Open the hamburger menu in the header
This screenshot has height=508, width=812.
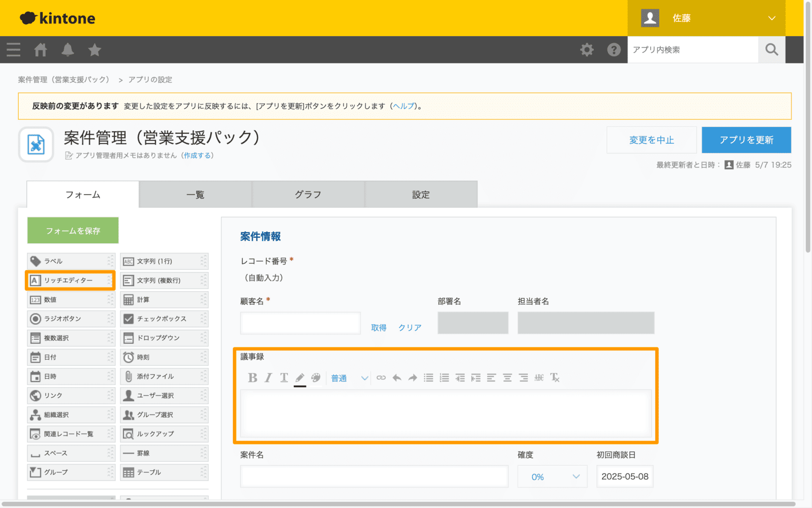[x=14, y=50]
